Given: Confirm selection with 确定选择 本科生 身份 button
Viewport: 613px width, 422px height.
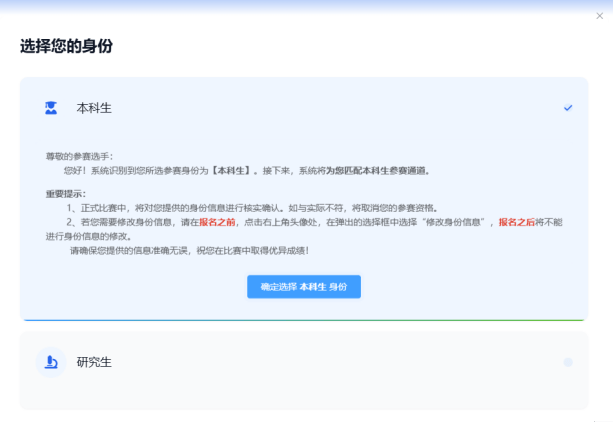Looking at the screenshot, I should point(304,286).
